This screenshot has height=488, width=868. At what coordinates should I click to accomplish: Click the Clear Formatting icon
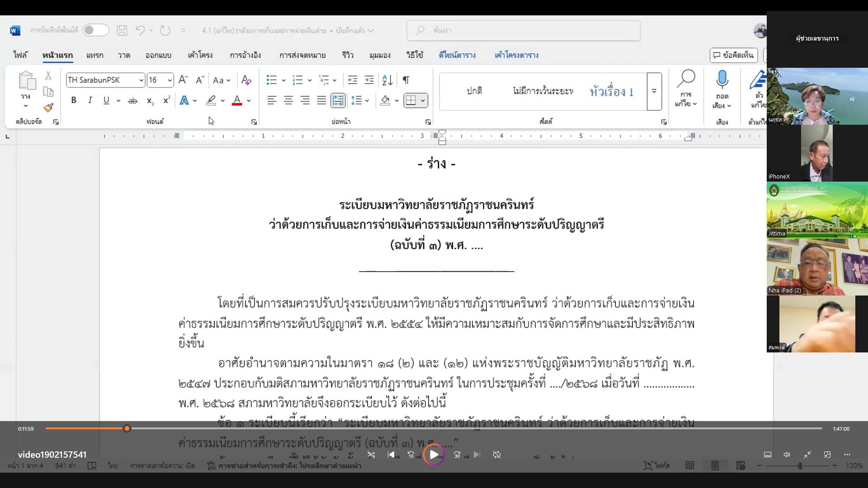(x=246, y=80)
